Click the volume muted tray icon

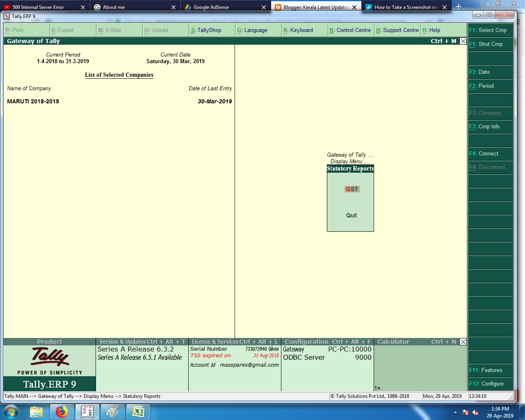point(476,412)
